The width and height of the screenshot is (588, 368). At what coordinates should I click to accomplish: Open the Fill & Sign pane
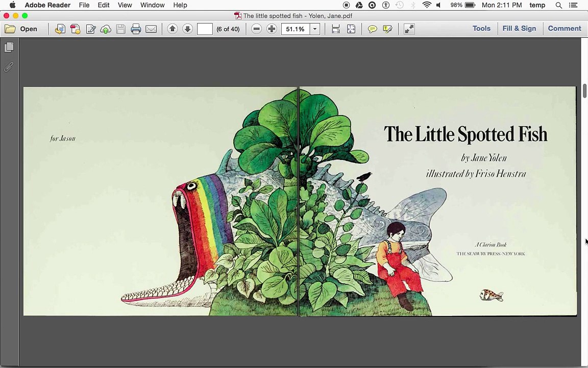519,29
